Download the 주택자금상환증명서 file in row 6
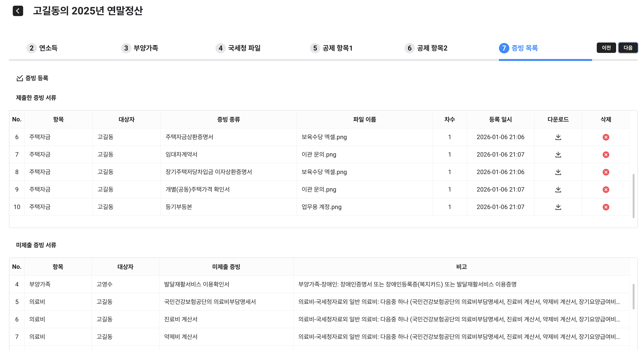This screenshot has height=350, width=644. [x=558, y=137]
